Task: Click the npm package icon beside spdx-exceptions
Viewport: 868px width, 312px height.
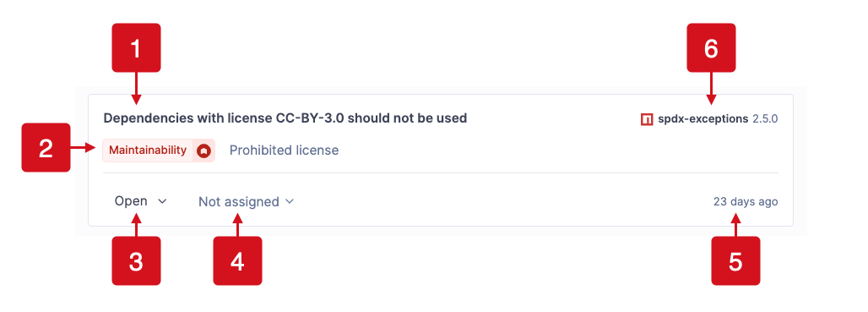Action: tap(647, 119)
